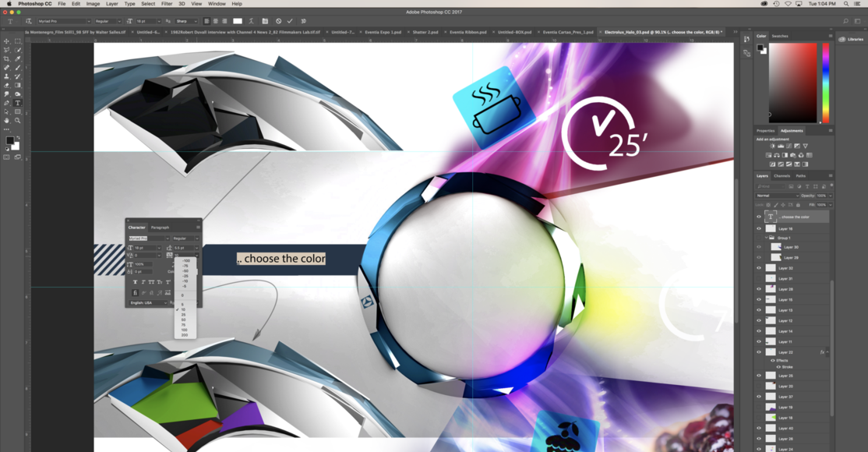Add a Brightness/Contrast adjustment
Viewport: 868px width, 452px height.
pos(772,147)
